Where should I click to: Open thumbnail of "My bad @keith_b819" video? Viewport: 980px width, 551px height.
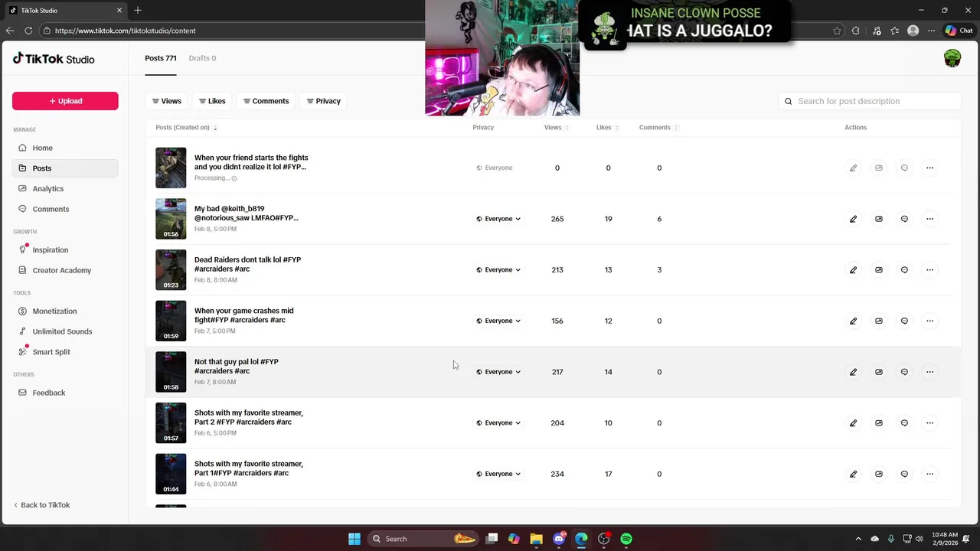171,219
